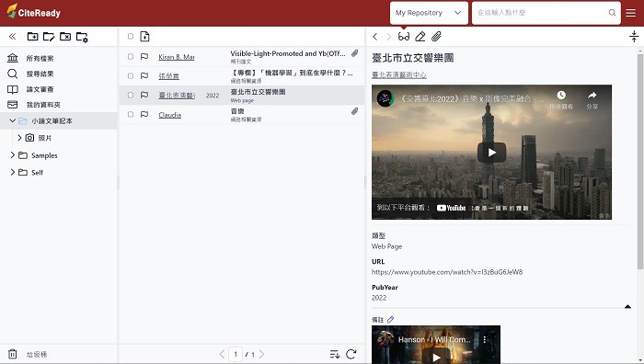The width and height of the screenshot is (644, 364).
Task: Select 我的資料夾 in the sidebar
Action: point(43,105)
